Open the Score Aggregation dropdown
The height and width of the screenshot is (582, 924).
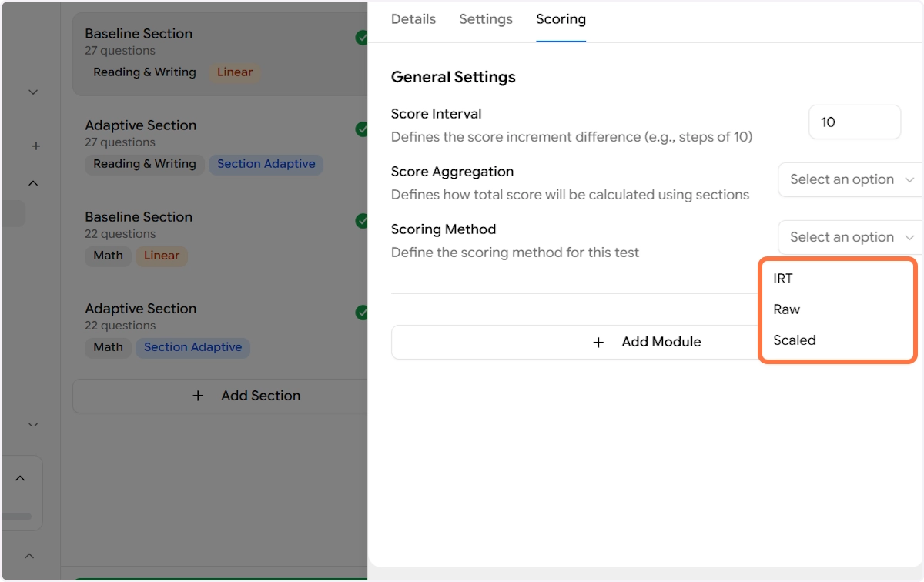tap(850, 179)
